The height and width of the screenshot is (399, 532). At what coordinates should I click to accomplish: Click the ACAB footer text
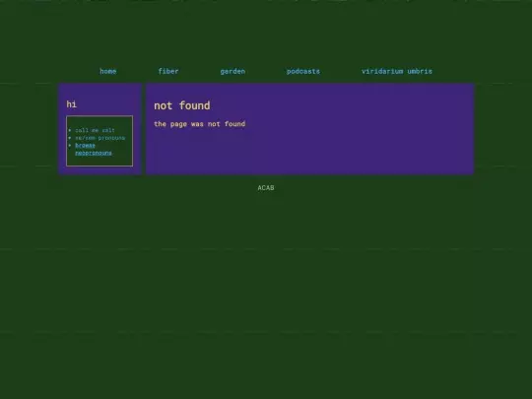click(266, 187)
